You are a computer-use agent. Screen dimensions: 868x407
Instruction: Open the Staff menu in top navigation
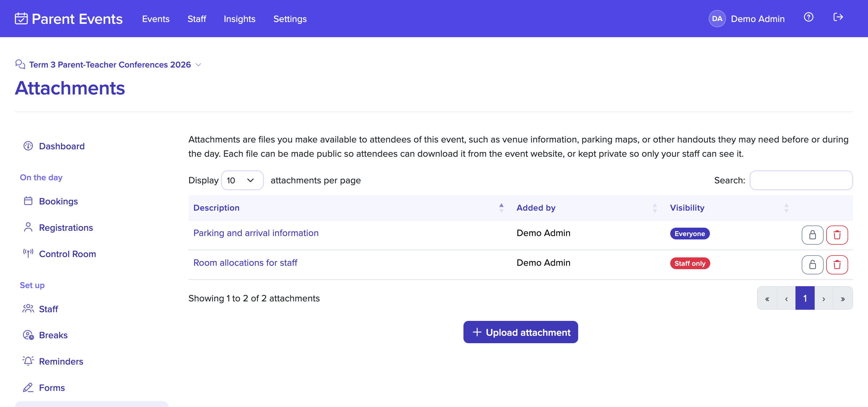pyautogui.click(x=197, y=19)
